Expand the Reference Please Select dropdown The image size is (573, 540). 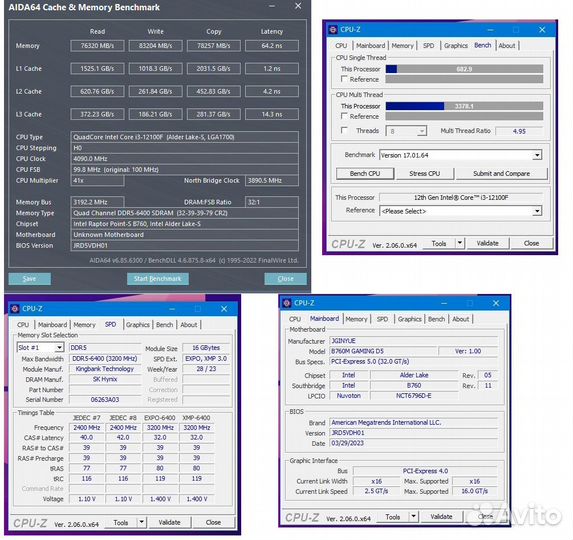tap(460, 211)
